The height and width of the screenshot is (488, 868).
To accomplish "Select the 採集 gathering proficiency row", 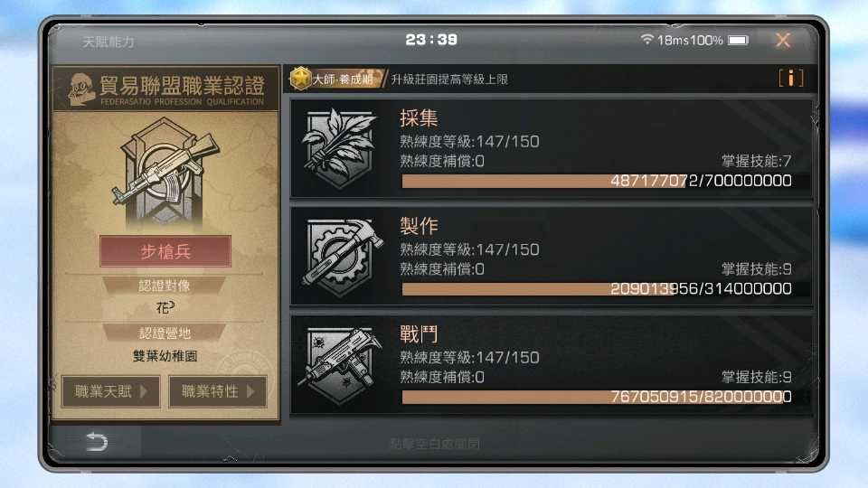I will (552, 148).
